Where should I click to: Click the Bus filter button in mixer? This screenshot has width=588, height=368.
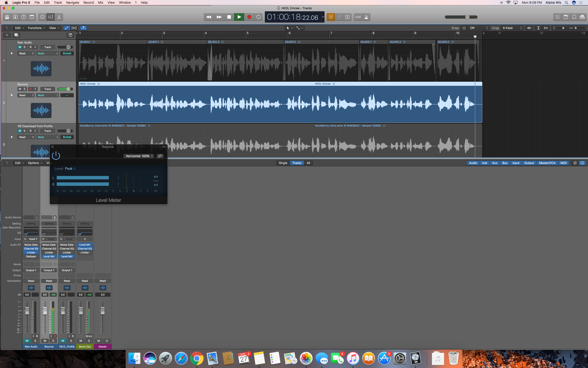coord(504,163)
